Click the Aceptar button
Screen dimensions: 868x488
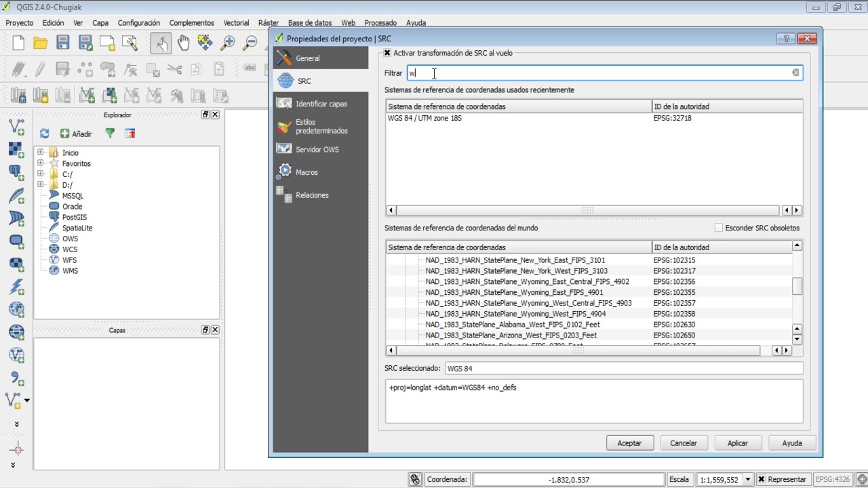[629, 443]
